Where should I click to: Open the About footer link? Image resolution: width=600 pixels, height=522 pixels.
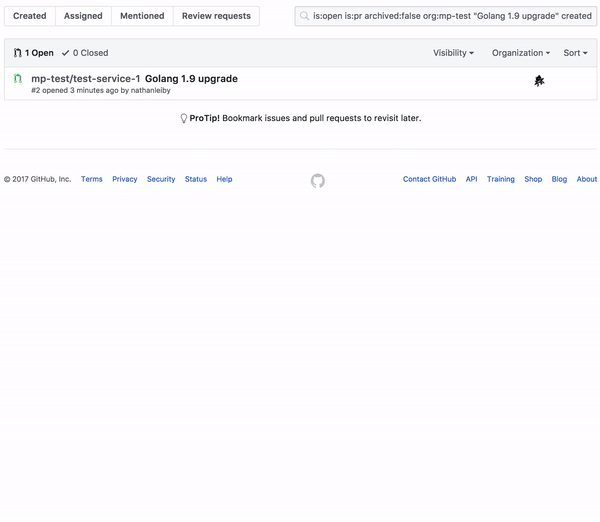tap(587, 179)
